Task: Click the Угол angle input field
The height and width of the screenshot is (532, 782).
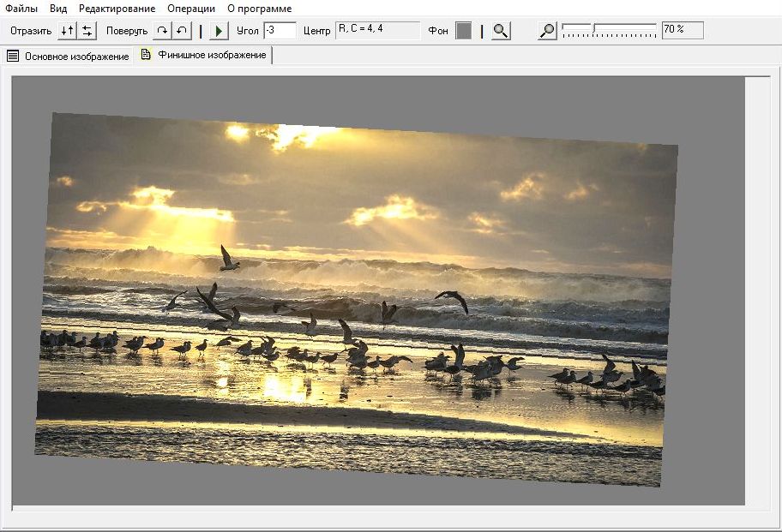Action: point(280,31)
